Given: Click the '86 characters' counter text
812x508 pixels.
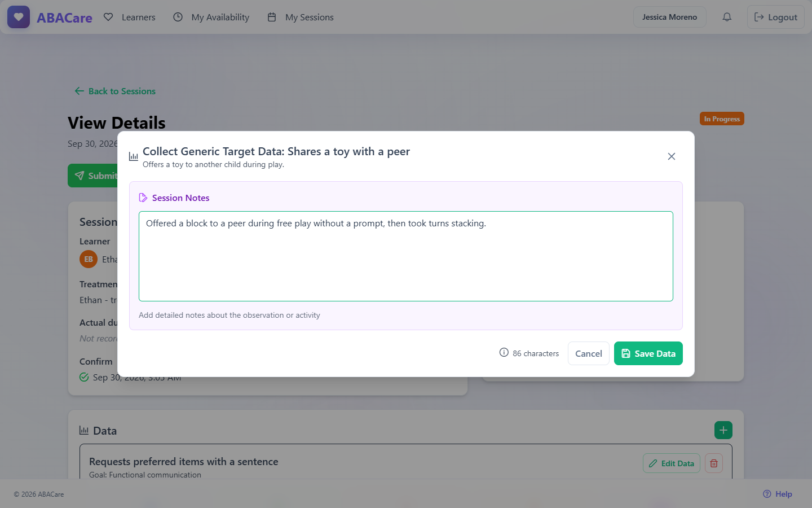Looking at the screenshot, I should [536, 353].
